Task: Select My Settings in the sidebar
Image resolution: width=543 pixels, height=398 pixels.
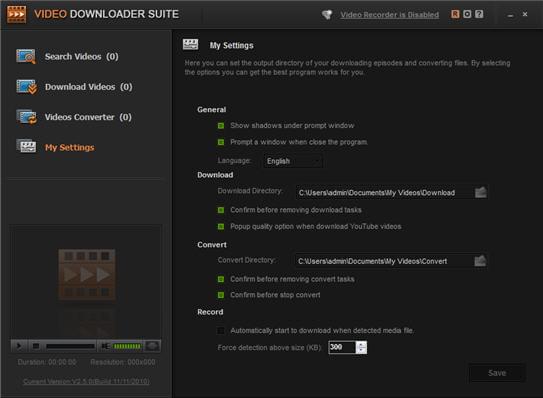Action: click(70, 148)
